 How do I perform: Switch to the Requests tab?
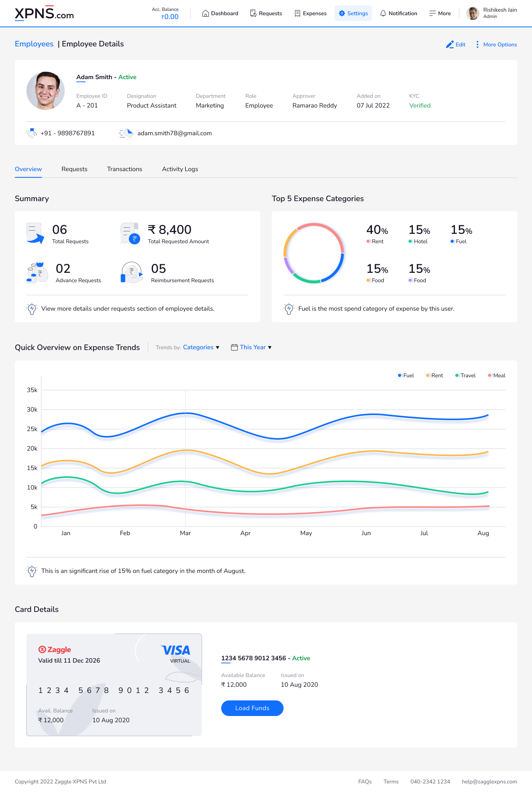coord(74,169)
